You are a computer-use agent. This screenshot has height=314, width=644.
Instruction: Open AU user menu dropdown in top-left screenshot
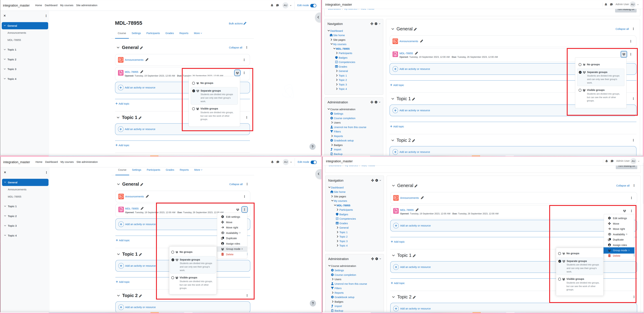tap(287, 5)
